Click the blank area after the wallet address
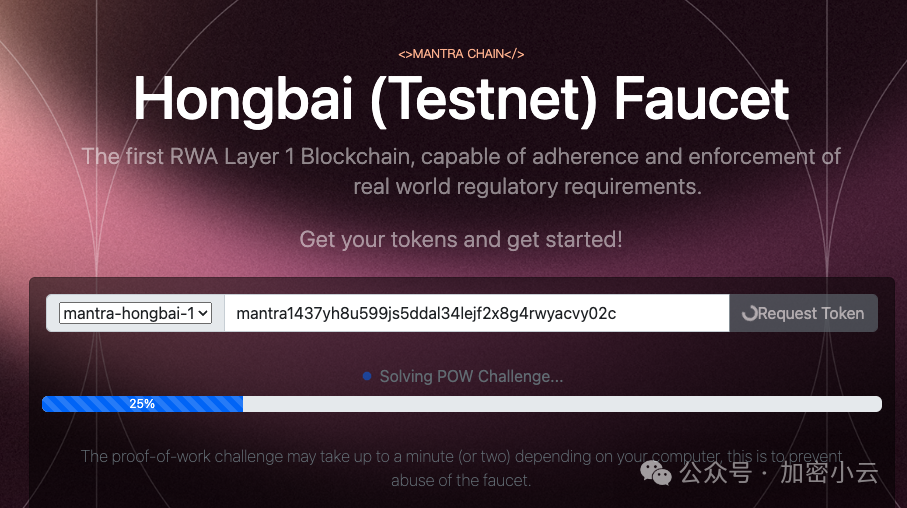The image size is (907, 508). (x=671, y=313)
